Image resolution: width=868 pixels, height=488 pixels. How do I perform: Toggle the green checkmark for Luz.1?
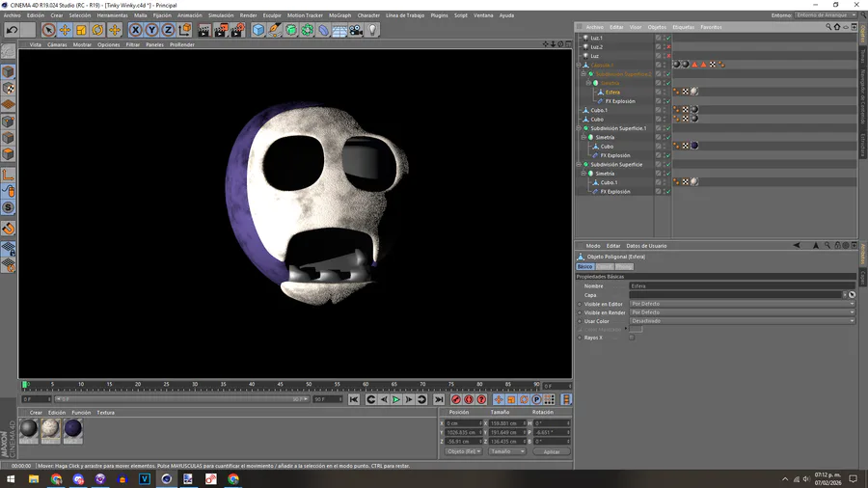tap(666, 38)
